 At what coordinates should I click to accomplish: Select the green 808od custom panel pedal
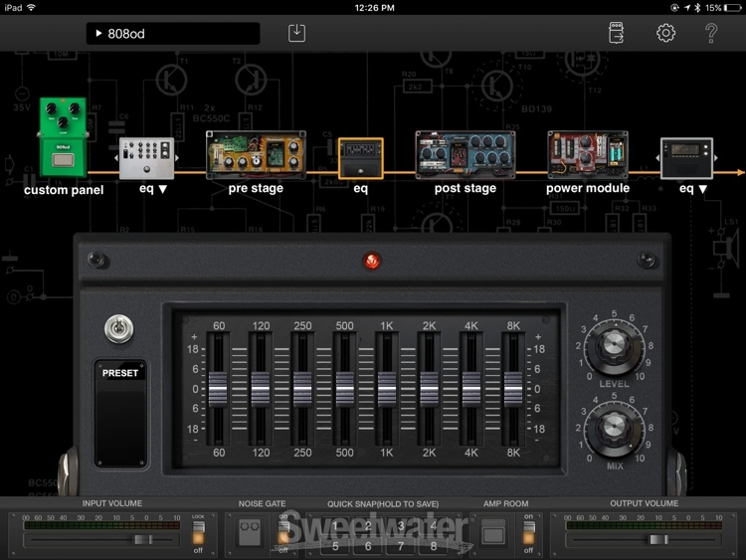(64, 137)
